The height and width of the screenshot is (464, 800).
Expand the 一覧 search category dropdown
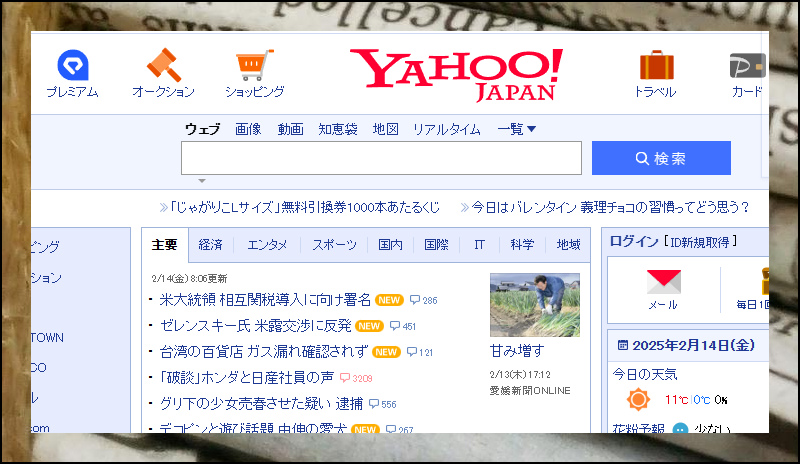[x=516, y=129]
